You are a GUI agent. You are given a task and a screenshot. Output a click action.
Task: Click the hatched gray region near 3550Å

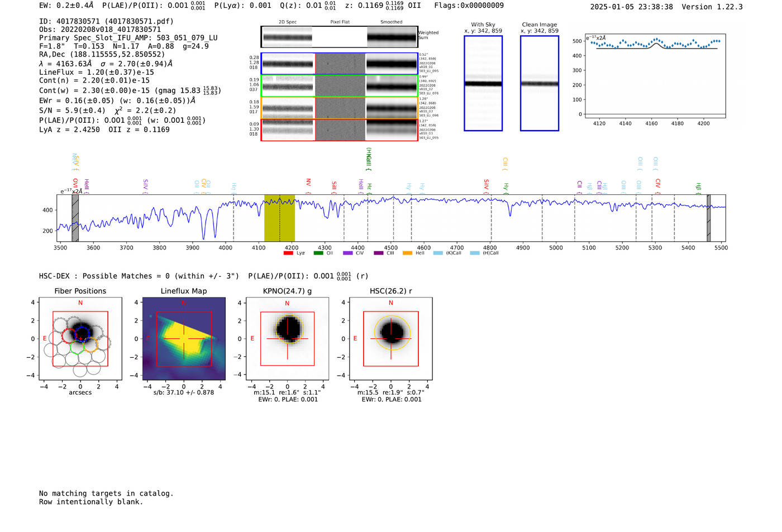pos(75,218)
